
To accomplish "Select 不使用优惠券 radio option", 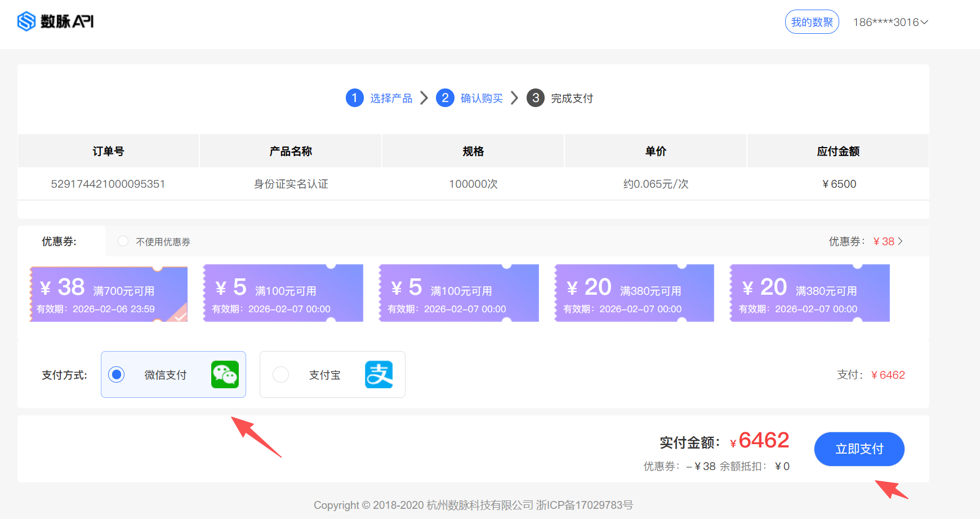I will pyautogui.click(x=123, y=241).
